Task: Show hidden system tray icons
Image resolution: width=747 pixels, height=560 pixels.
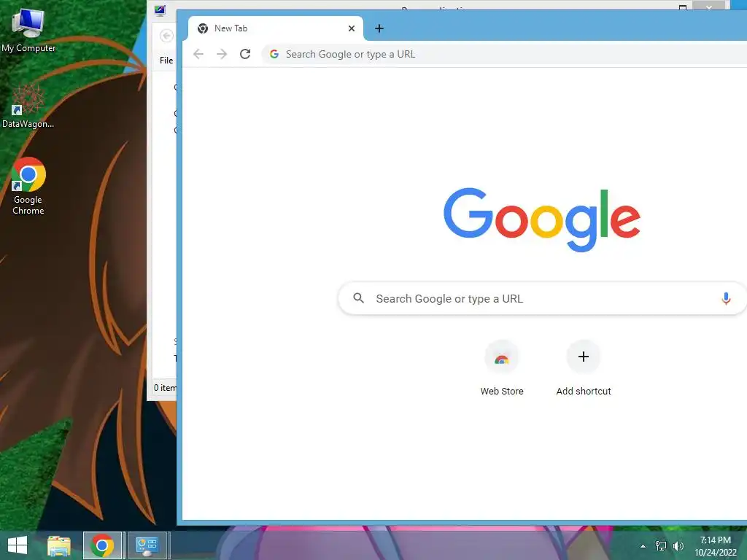Action: [643, 546]
